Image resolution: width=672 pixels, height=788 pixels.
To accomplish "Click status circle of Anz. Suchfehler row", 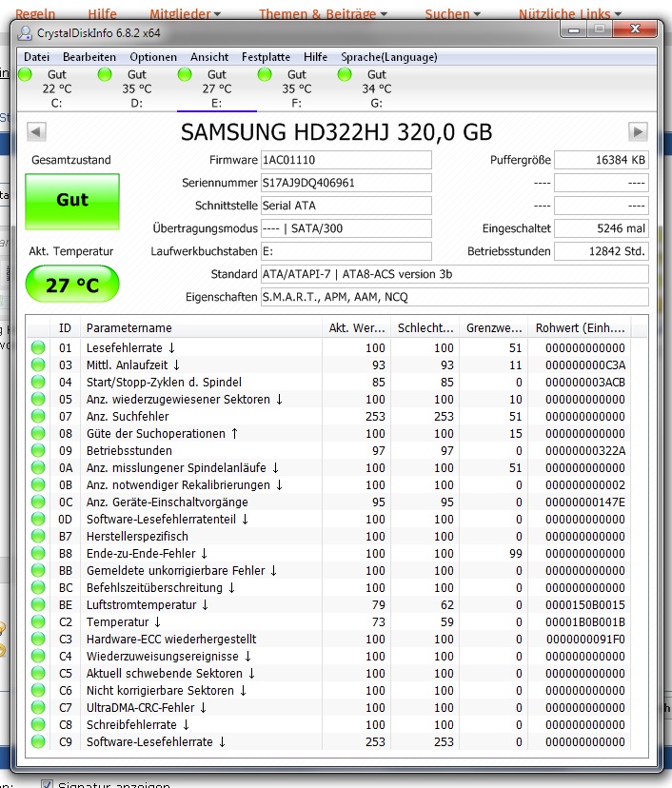I will tap(38, 416).
